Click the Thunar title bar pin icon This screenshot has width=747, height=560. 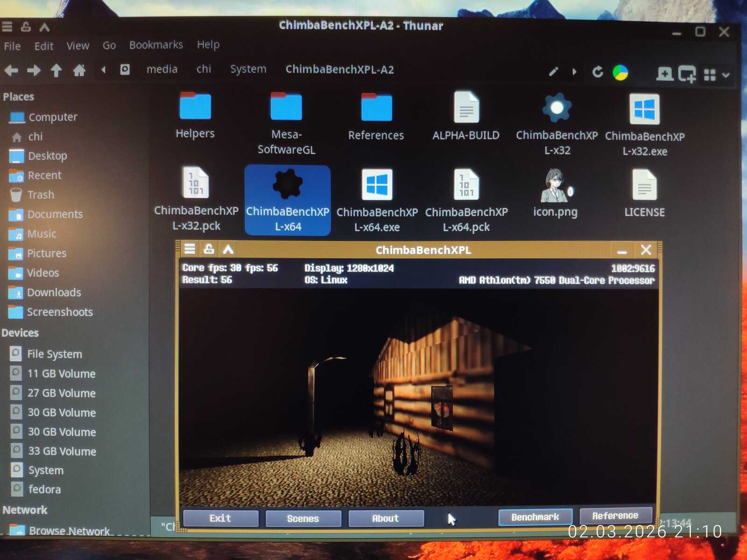26,27
